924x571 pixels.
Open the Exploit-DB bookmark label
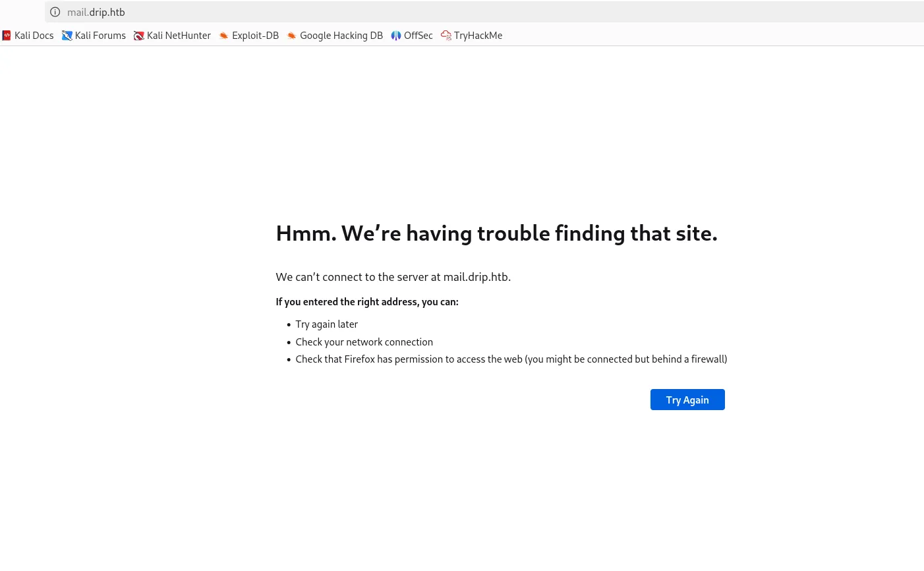[255, 36]
